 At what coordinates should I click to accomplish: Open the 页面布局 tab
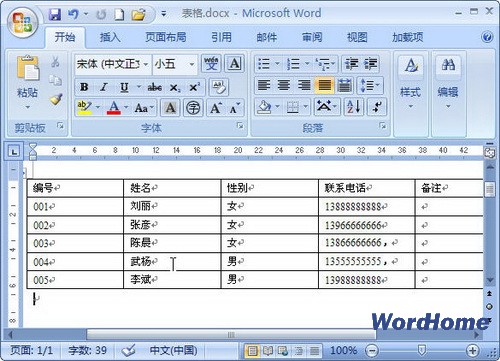[166, 37]
